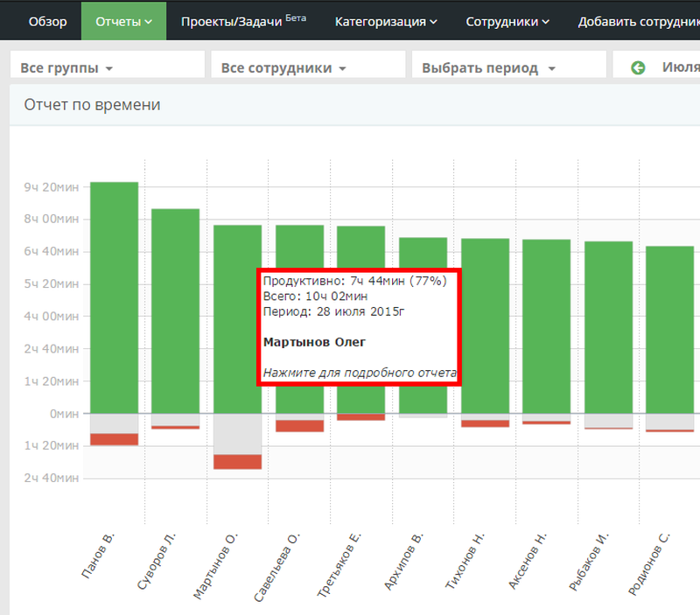Click the Рыбаков И. axis label
This screenshot has height=615, width=700.
589,562
